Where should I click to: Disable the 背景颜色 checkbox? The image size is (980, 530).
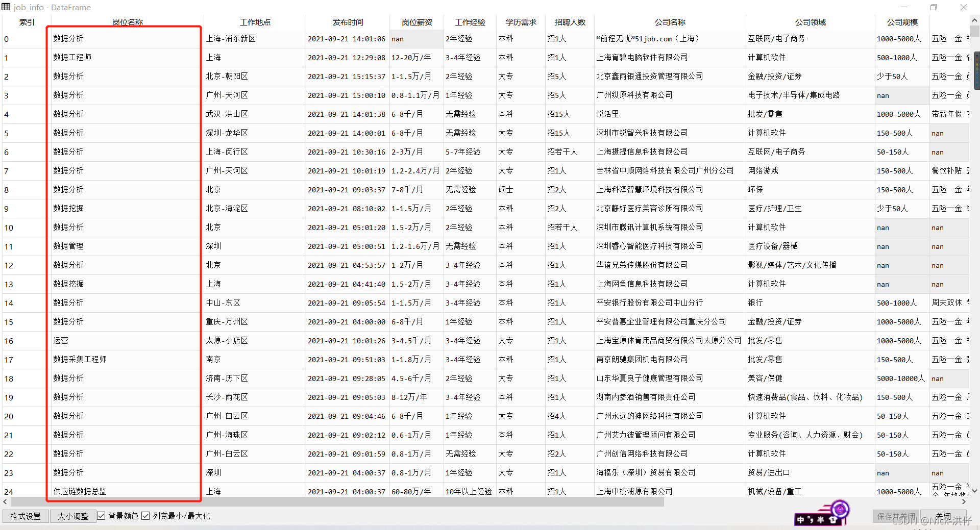(101, 516)
